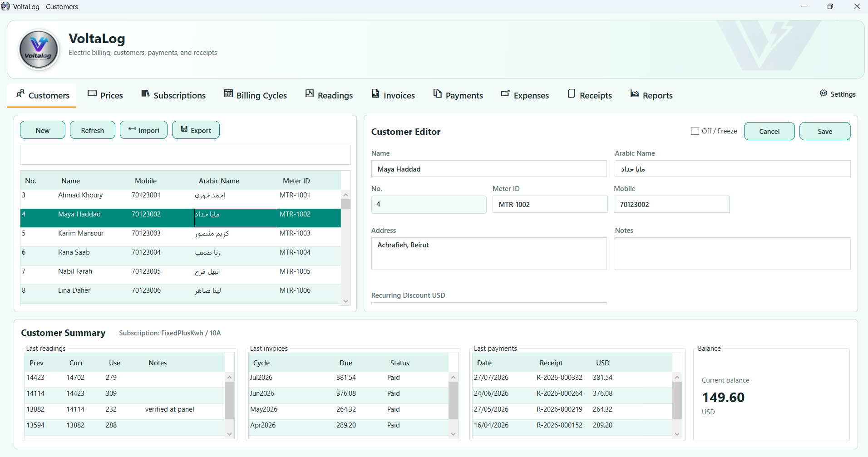Viewport: 868px width, 457px height.
Task: Click the Mobile field 70123002
Action: [671, 204]
